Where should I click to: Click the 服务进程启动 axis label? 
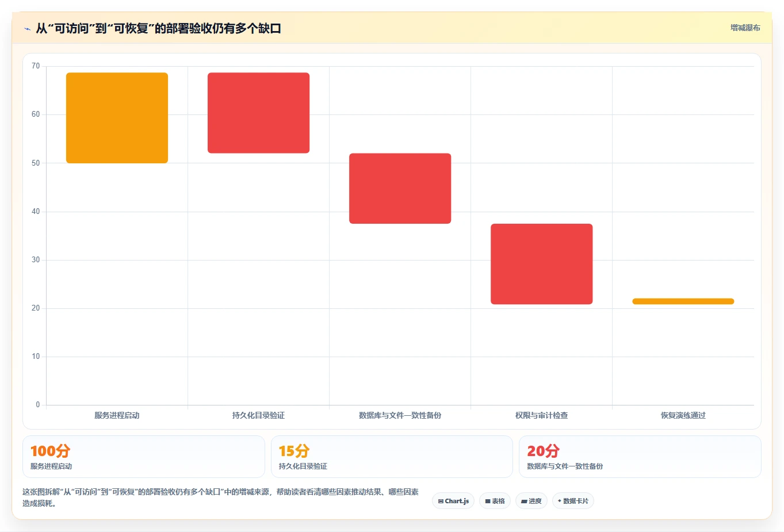coord(117,415)
